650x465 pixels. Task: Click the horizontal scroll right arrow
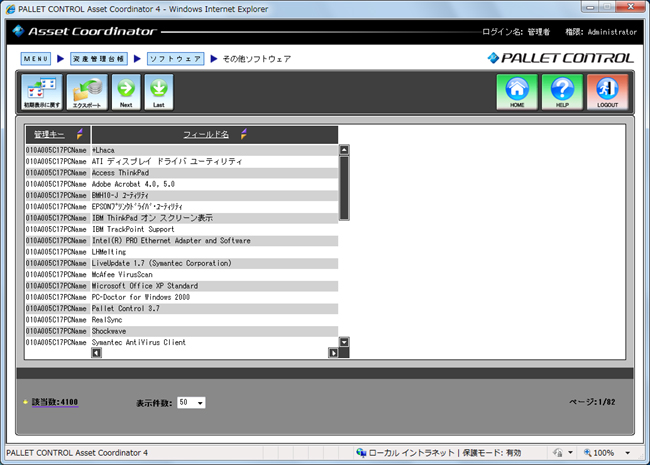pos(333,353)
